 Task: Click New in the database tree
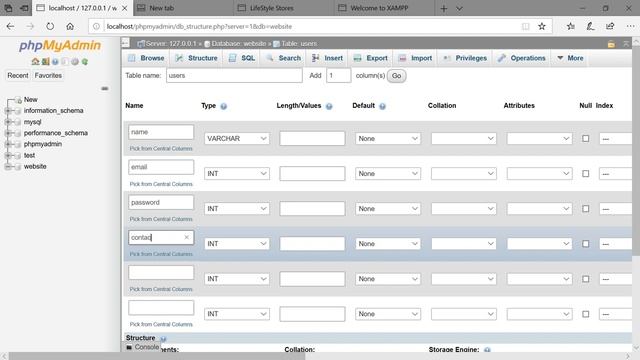(x=31, y=100)
